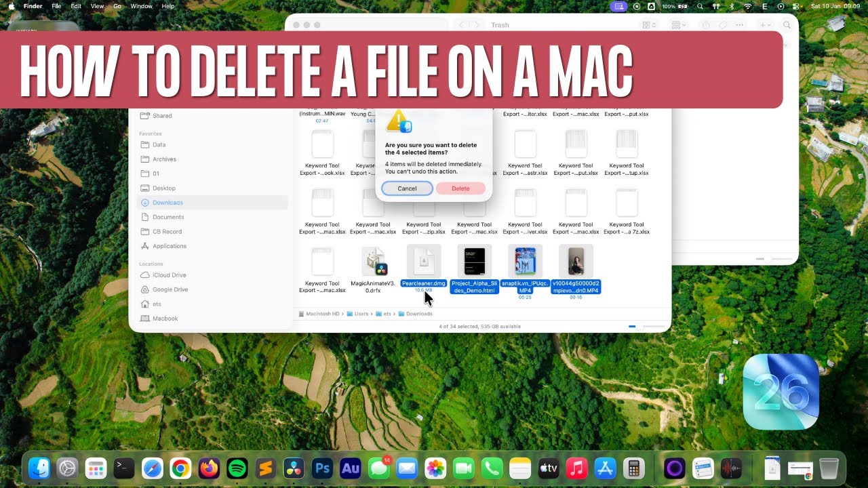This screenshot has width=868, height=488.
Task: Open the Window menu
Action: pos(141,6)
